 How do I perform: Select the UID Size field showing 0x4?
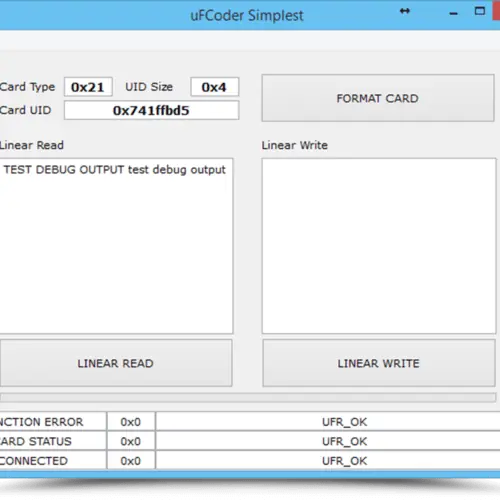(x=215, y=87)
